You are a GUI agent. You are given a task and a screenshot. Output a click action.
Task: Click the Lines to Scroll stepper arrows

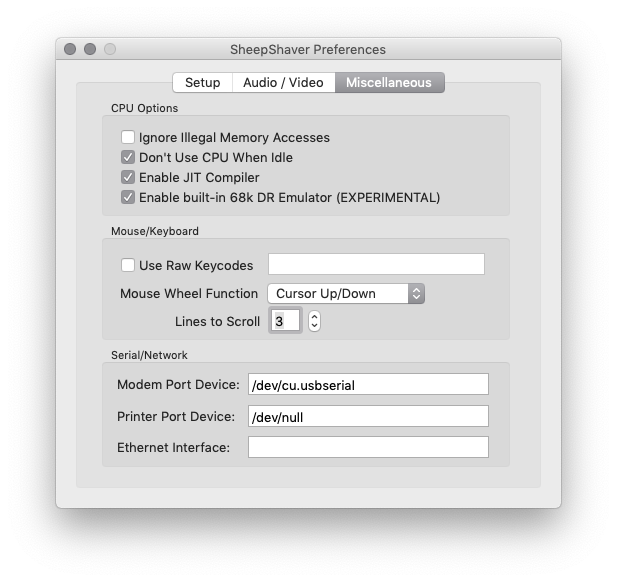(x=314, y=321)
